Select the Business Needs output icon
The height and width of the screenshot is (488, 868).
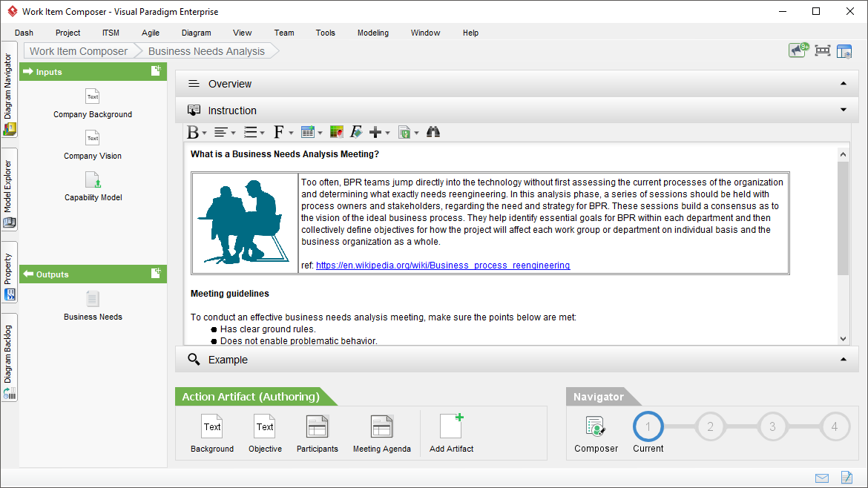coord(93,299)
